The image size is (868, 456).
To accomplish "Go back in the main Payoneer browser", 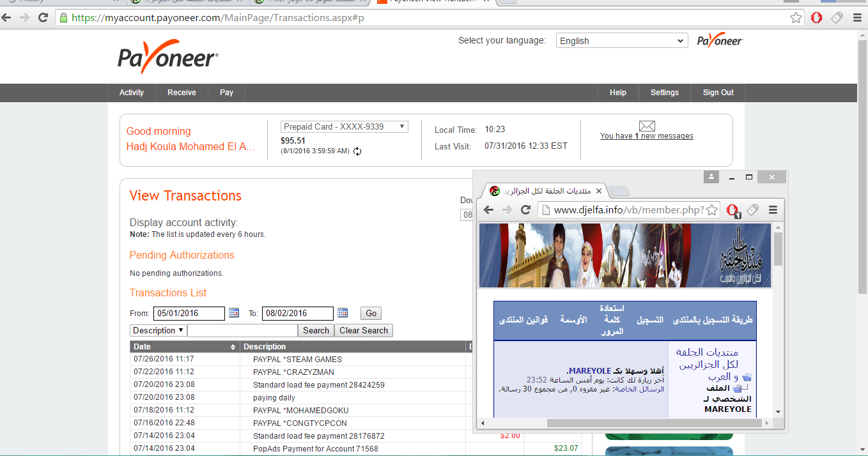I will click(x=7, y=18).
